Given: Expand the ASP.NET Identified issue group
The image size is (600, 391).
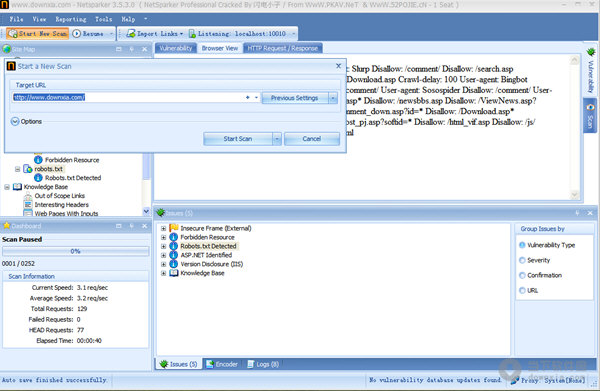Looking at the screenshot, I should [x=163, y=255].
